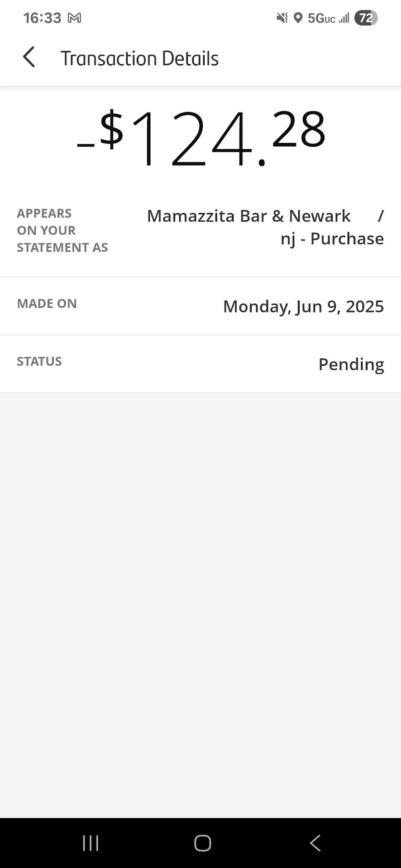Tap the Pending status value
This screenshot has width=401, height=868.
(x=351, y=364)
